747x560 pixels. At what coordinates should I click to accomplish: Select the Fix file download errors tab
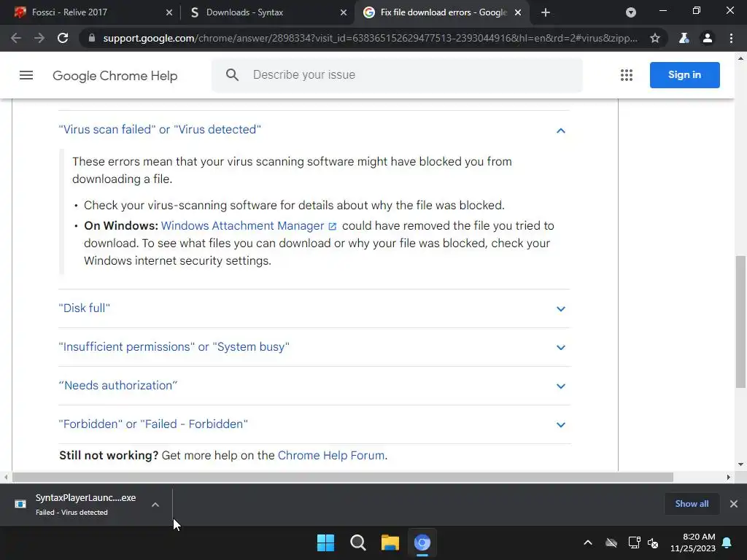pos(443,12)
